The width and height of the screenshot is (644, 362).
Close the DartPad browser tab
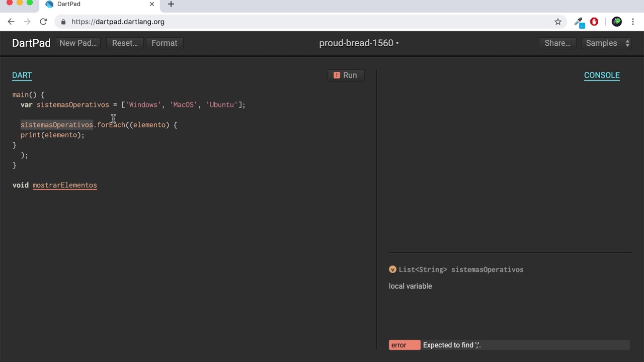click(152, 4)
